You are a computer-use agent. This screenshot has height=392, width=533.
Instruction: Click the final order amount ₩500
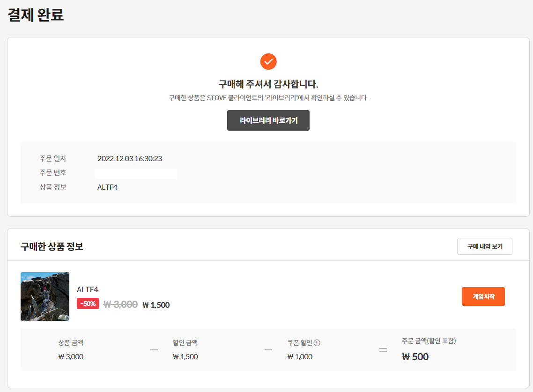(x=415, y=357)
